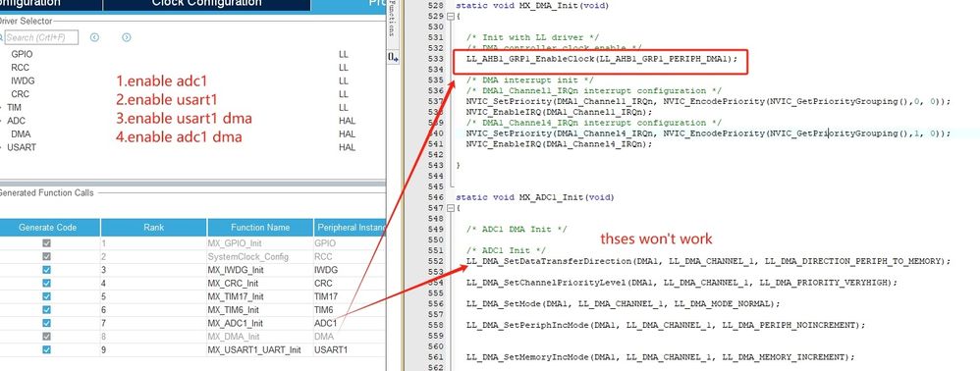Uncheck Generate Code for MX_CRC_Init
Image resolution: width=980 pixels, height=371 pixels.
46,283
